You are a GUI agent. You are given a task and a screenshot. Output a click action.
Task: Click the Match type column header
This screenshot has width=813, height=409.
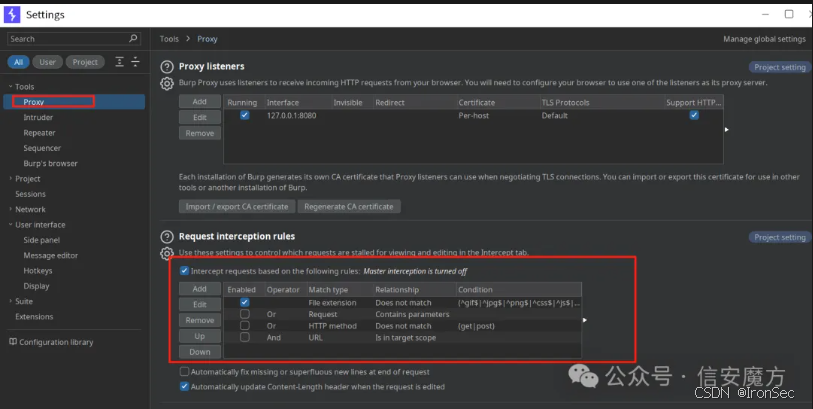click(339, 289)
